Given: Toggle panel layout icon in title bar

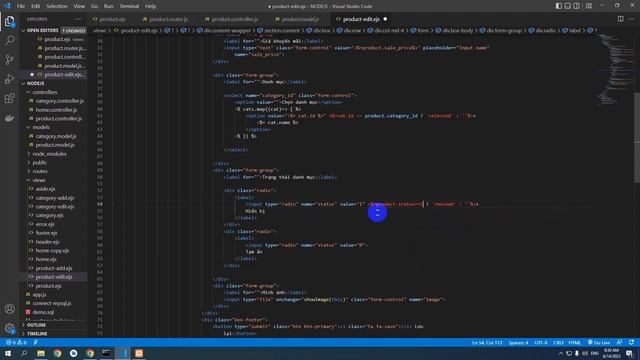Looking at the screenshot, I should point(568,6).
